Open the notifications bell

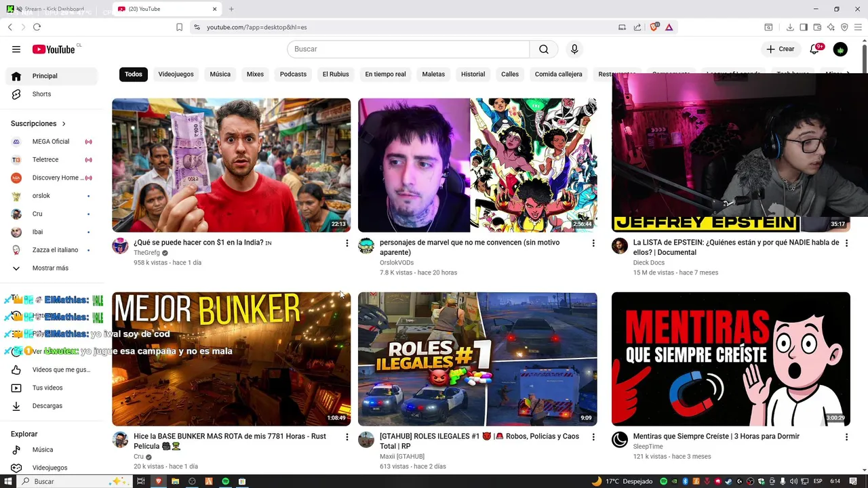[x=815, y=49]
